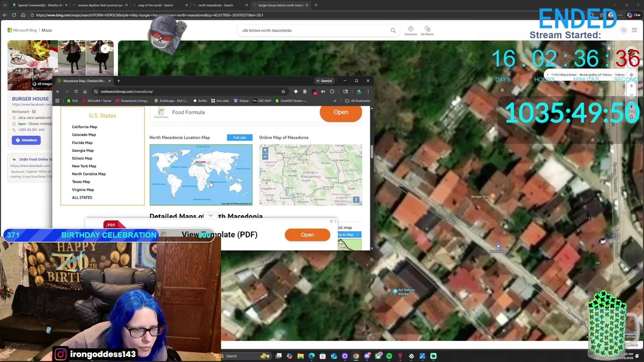644x362 pixels.
Task: Zoom in on the Online Map of Macedonia
Action: click(x=265, y=150)
